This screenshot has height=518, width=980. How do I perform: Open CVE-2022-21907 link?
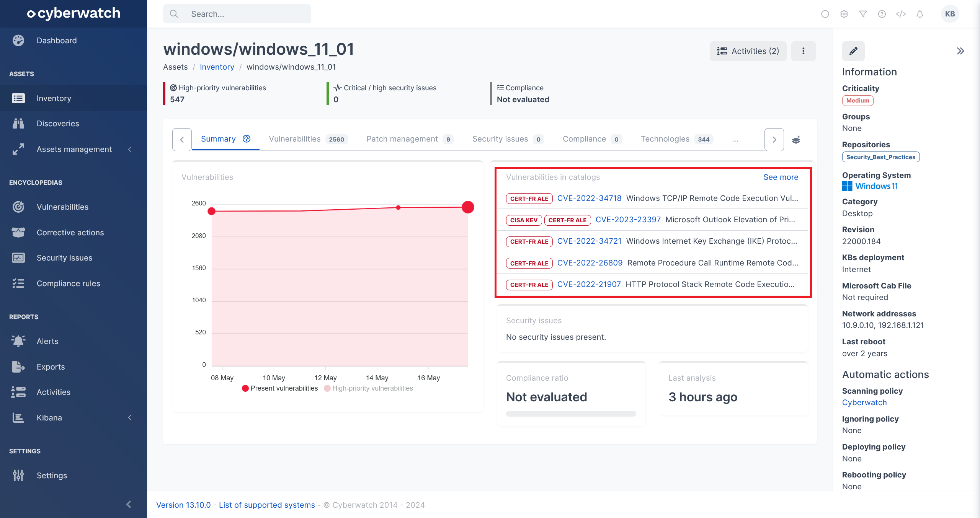tap(589, 284)
